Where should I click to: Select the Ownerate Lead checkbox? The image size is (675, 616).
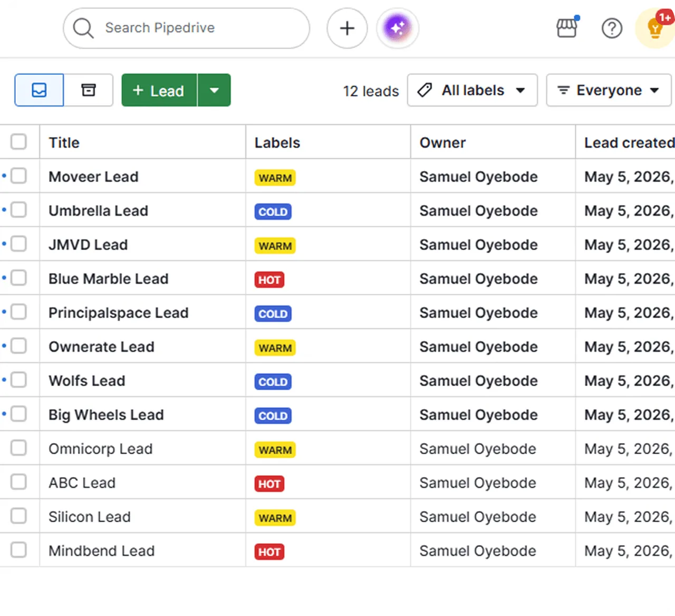tap(18, 346)
